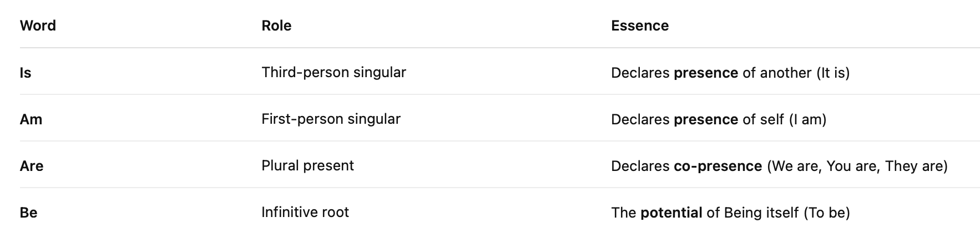This screenshot has width=980, height=242.
Task: Click the "Infinitive root" role cell
Action: point(305,213)
